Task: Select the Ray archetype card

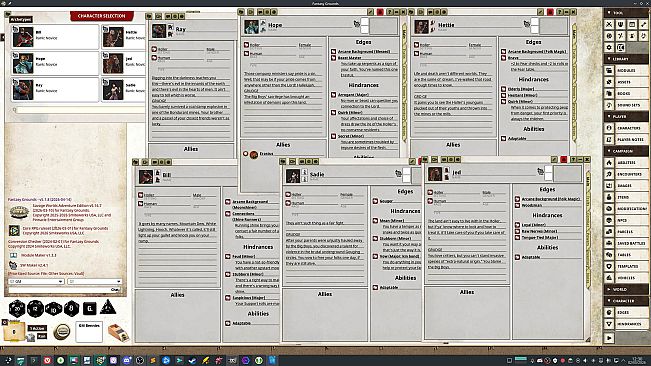Action: tap(55, 89)
